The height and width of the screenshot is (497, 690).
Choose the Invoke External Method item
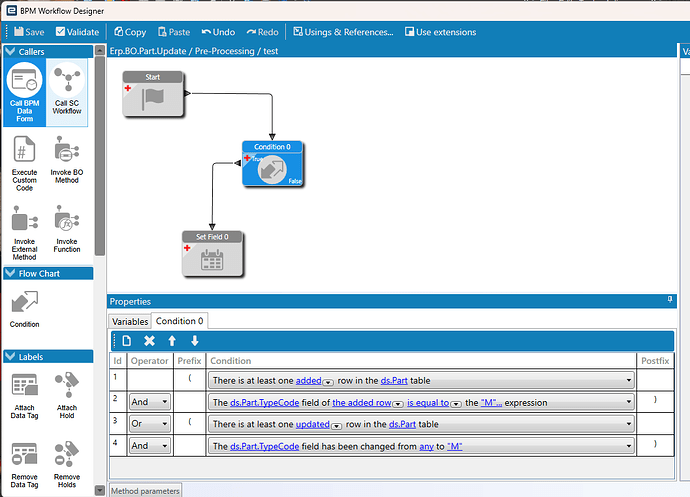tap(25, 232)
